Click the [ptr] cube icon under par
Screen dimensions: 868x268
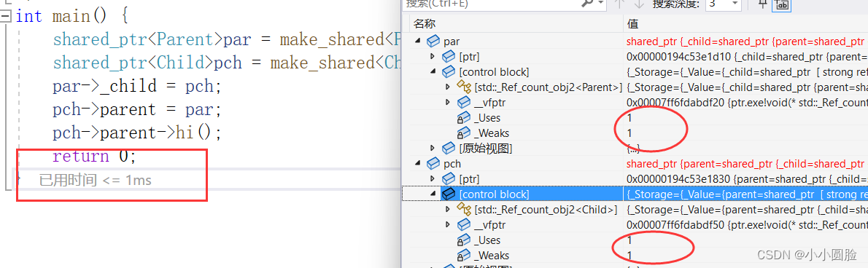tap(449, 56)
